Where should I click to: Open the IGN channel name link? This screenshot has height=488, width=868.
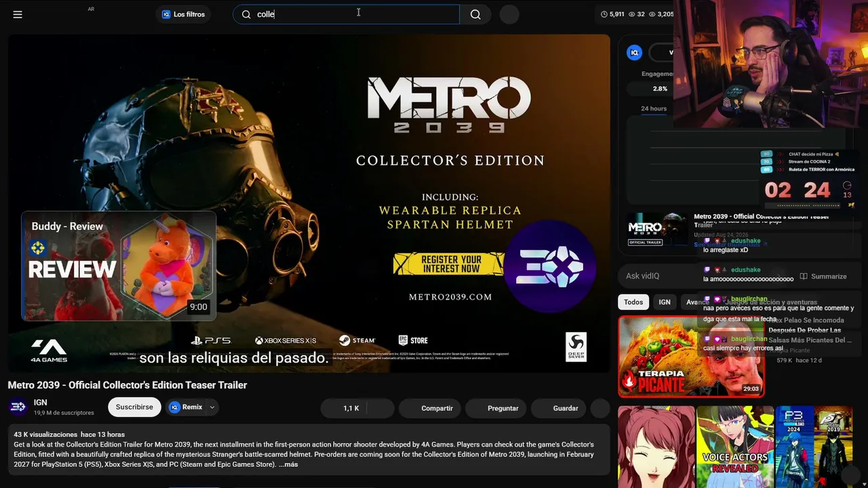coord(41,403)
